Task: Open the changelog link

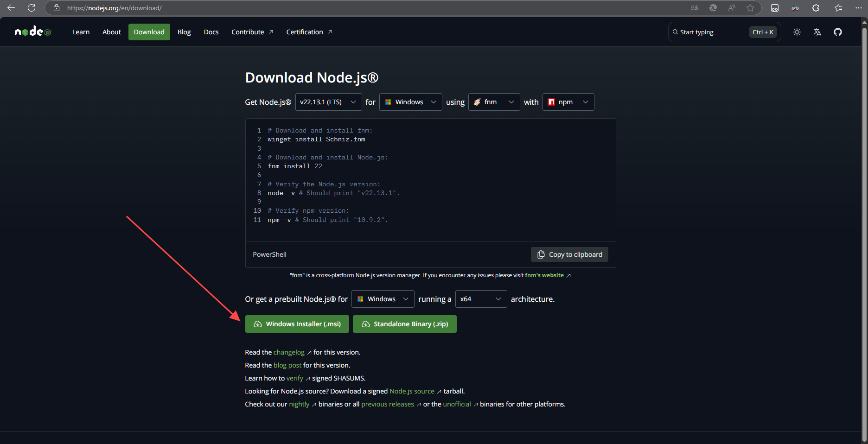Action: 289,352
